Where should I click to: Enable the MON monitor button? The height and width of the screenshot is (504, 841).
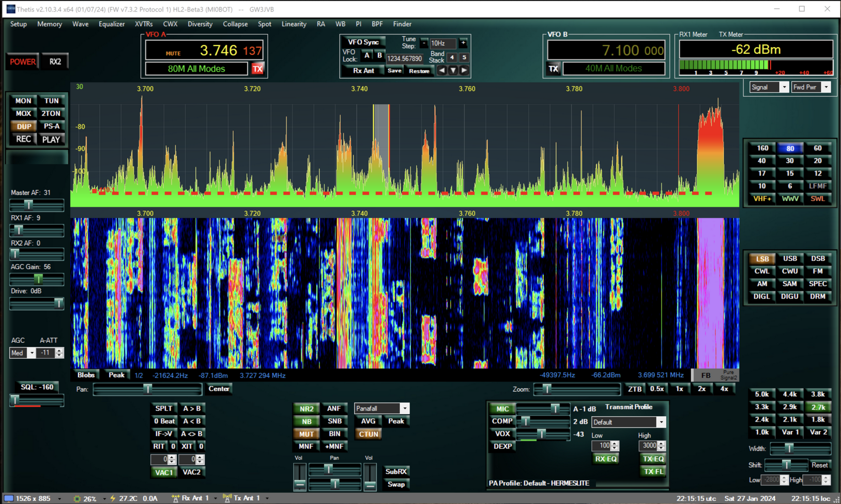23,101
